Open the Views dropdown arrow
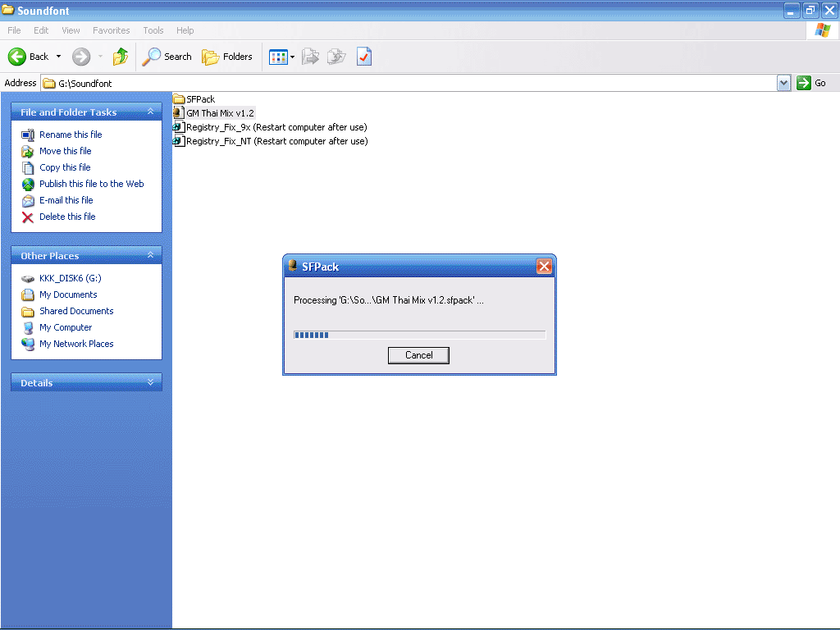 pos(293,57)
